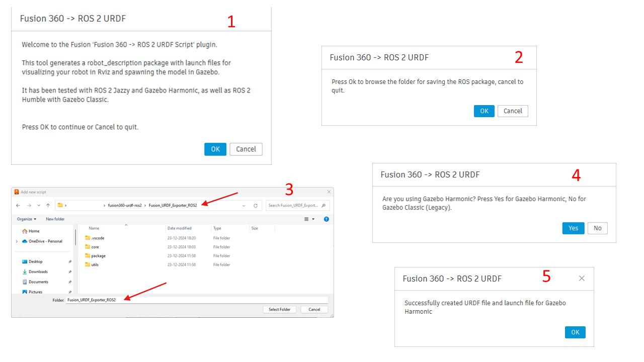This screenshot has height=362, width=644.
Task: Click date 23-12-2024 18:20 of .vscode
Action: (182, 238)
